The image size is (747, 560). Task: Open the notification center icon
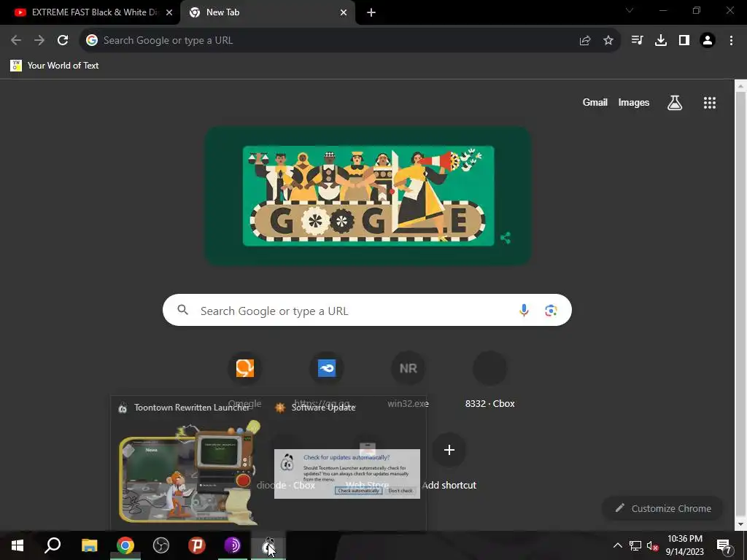coord(724,545)
